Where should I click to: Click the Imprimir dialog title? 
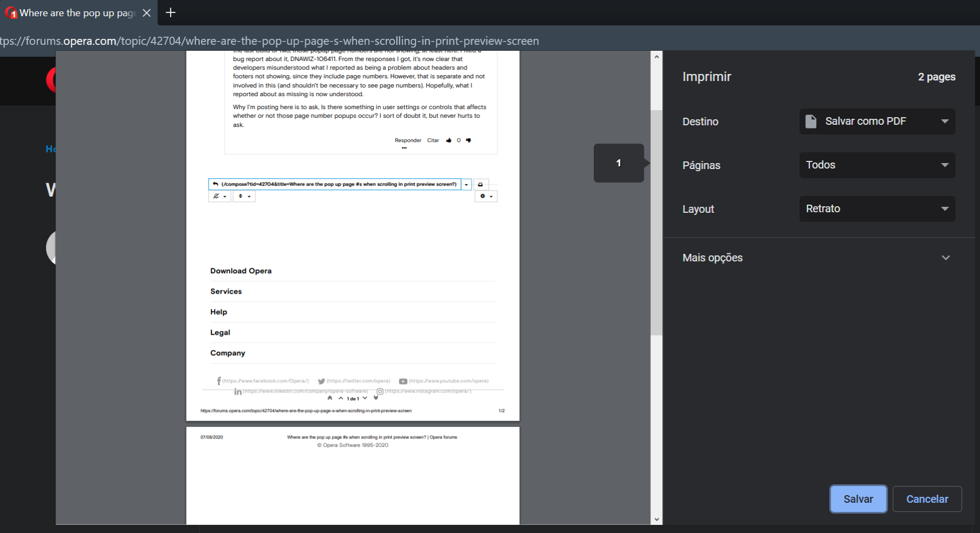707,77
